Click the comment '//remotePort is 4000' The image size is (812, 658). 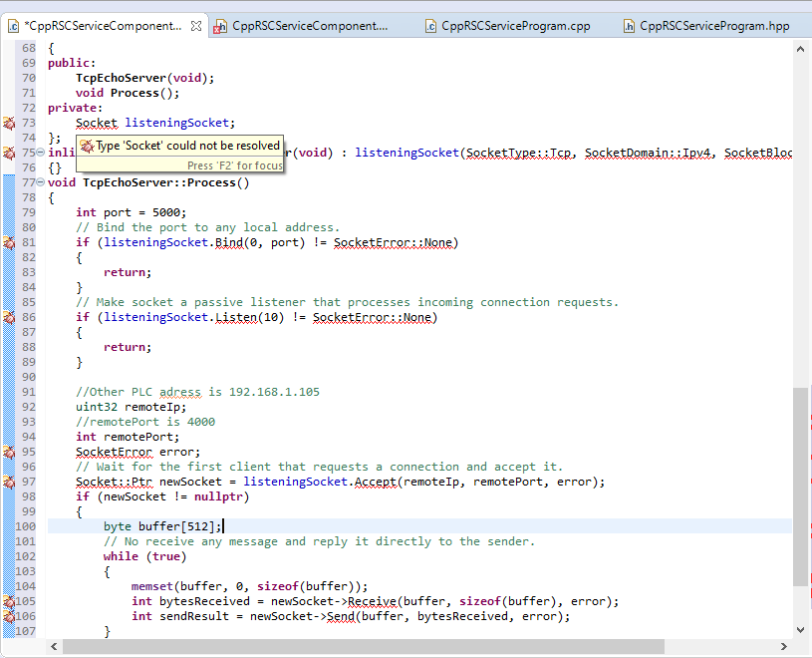click(145, 422)
